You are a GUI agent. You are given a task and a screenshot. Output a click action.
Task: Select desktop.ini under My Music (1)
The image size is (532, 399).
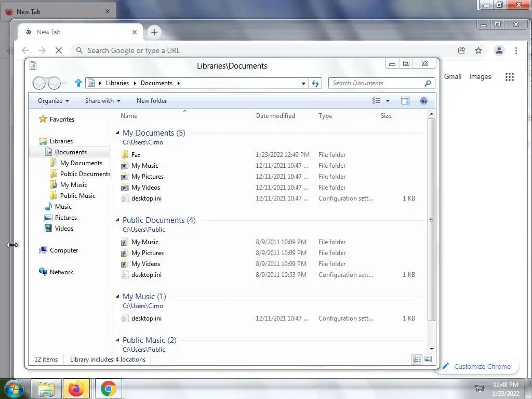(146, 318)
